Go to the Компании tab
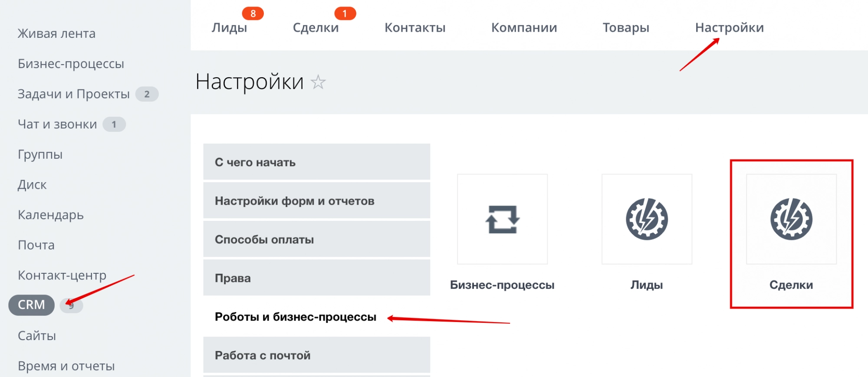868x377 pixels. point(524,28)
